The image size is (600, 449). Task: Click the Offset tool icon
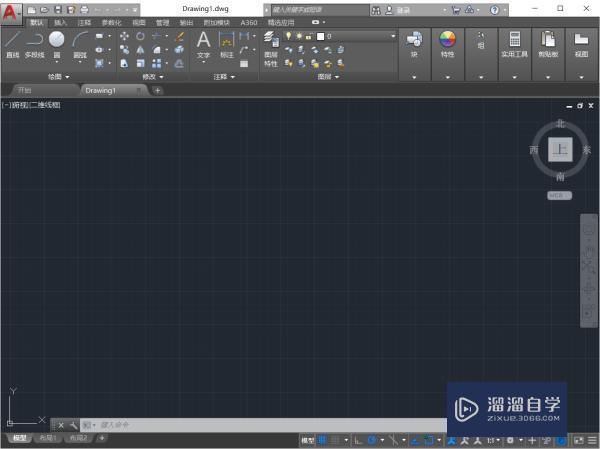tap(179, 63)
